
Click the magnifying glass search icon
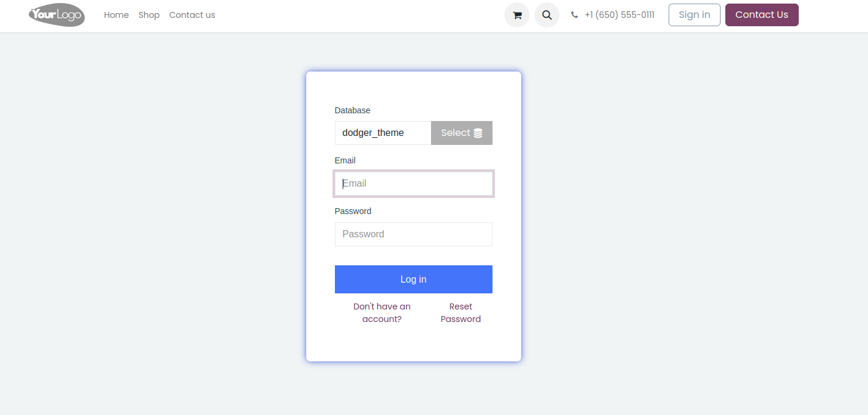click(x=547, y=15)
